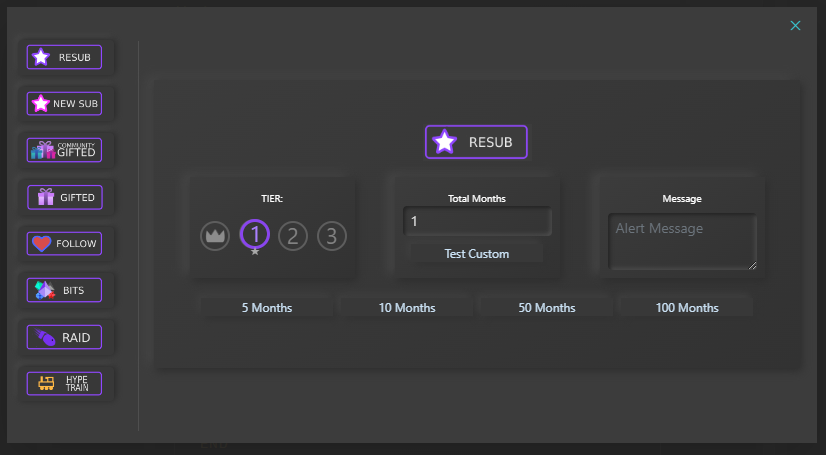The height and width of the screenshot is (455, 826).
Task: Trigger the 10 Months test alert
Action: [x=407, y=308]
